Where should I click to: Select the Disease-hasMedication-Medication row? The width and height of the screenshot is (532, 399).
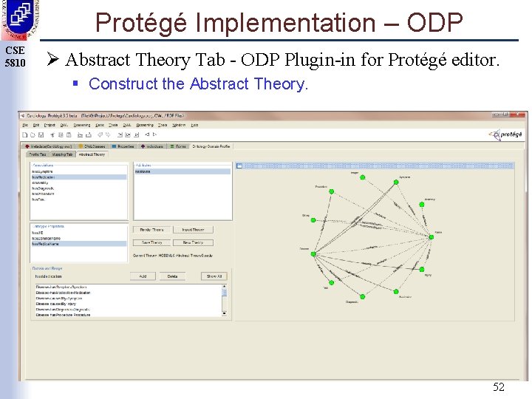click(x=129, y=293)
